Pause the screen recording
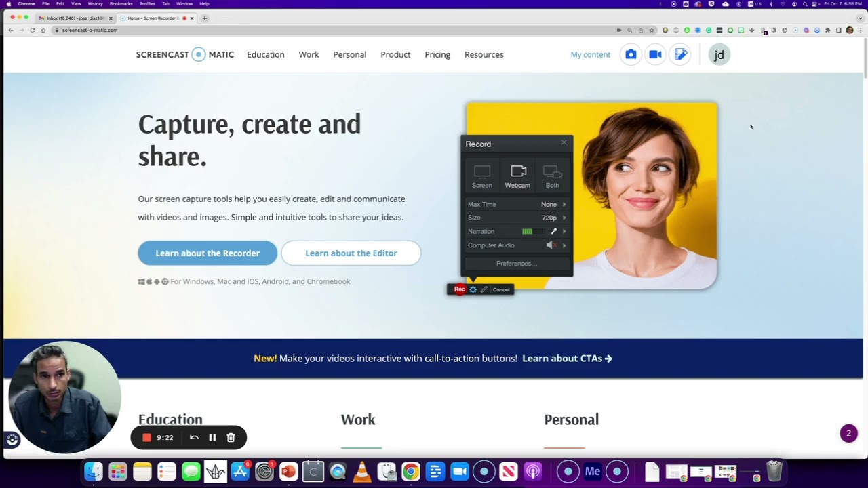Image resolution: width=868 pixels, height=488 pixels. click(x=212, y=438)
